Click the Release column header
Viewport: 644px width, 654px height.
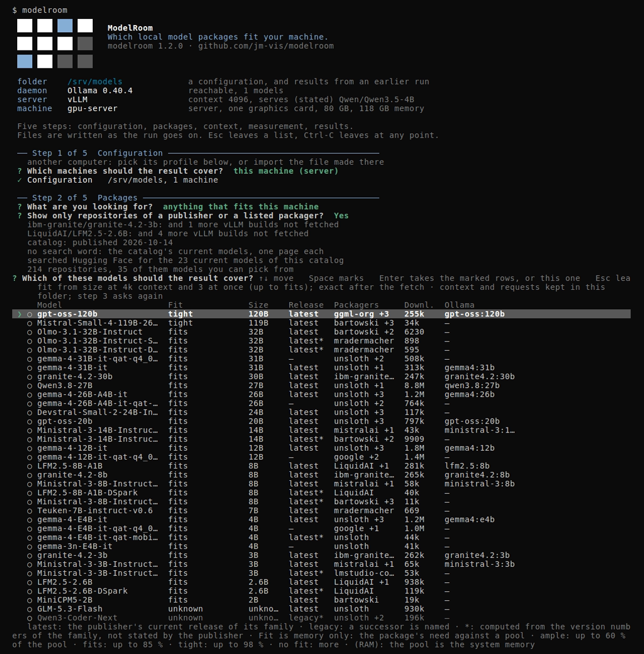(x=306, y=305)
